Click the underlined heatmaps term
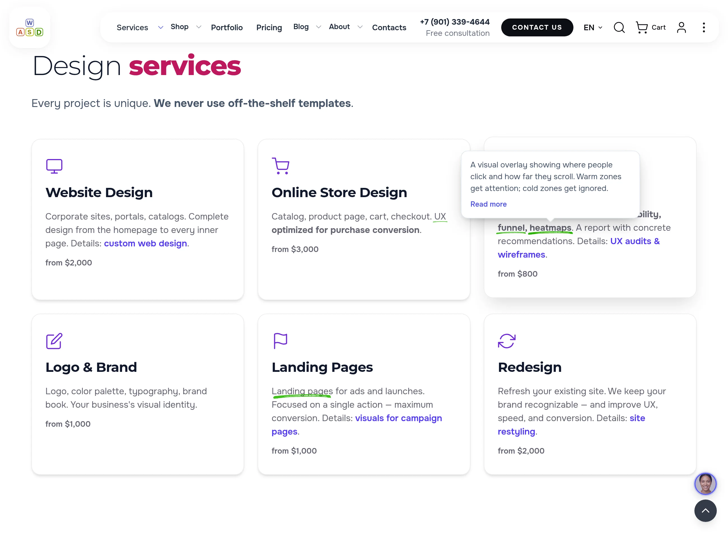 [x=550, y=228]
